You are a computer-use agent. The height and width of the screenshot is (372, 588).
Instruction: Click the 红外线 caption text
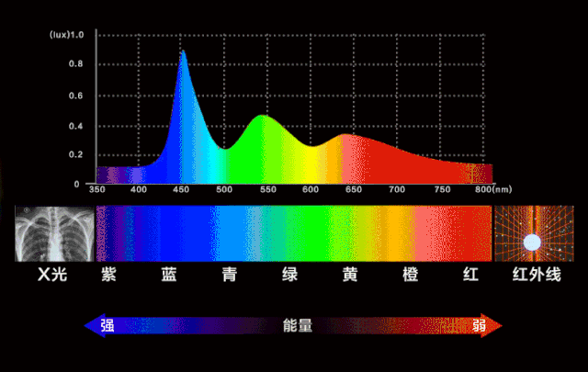(x=532, y=275)
